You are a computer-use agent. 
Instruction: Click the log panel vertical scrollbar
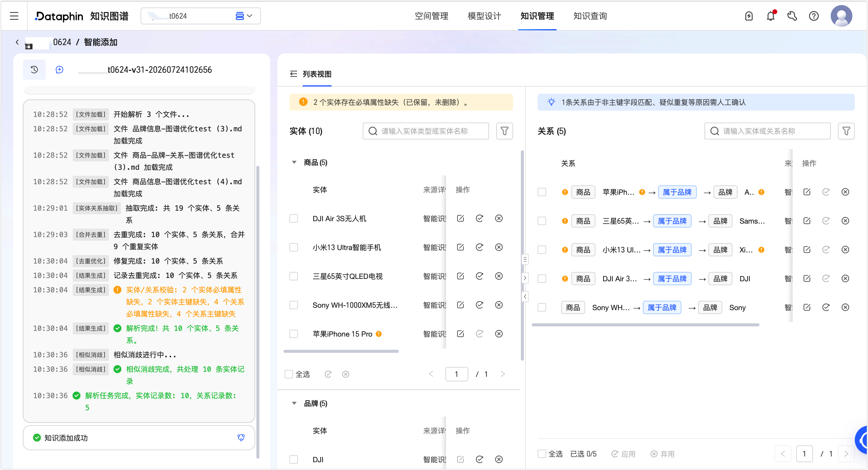tap(258, 311)
